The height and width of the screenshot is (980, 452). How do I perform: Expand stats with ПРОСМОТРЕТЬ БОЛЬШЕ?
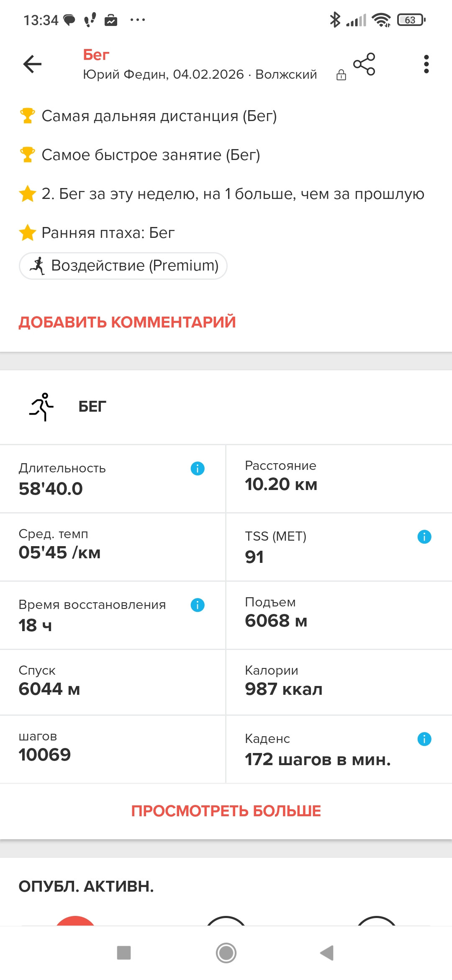[x=226, y=811]
